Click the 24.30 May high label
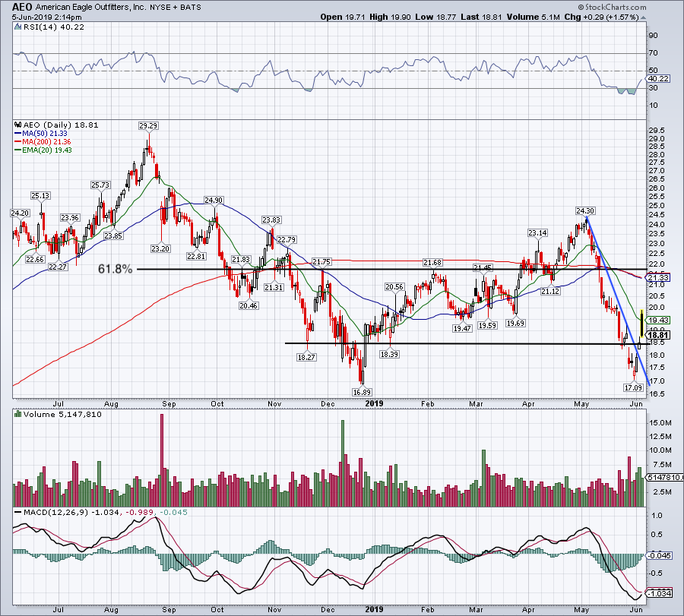 coord(585,211)
